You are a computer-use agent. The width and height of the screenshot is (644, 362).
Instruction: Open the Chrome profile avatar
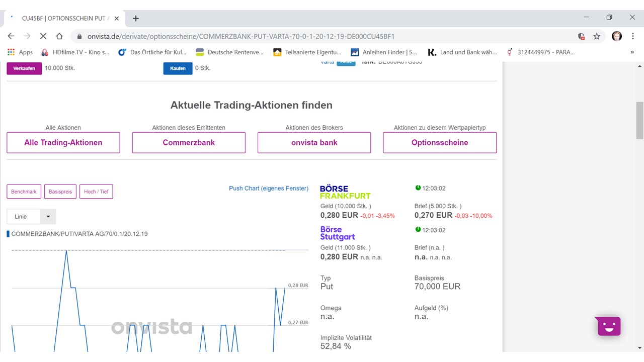(x=616, y=36)
